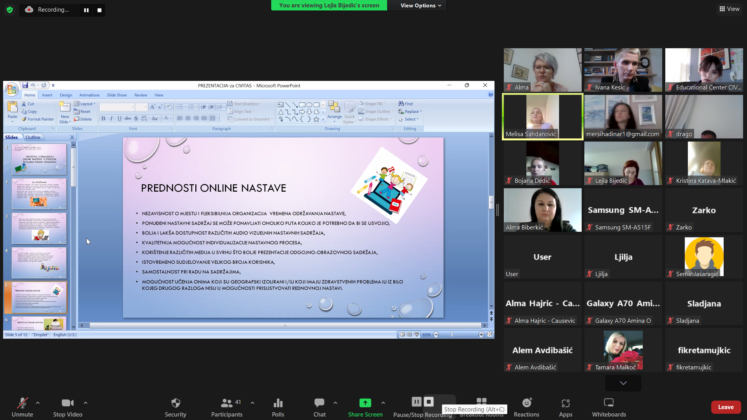
Task: Open the View tab in the PowerPoint ribbon
Action: 159,95
